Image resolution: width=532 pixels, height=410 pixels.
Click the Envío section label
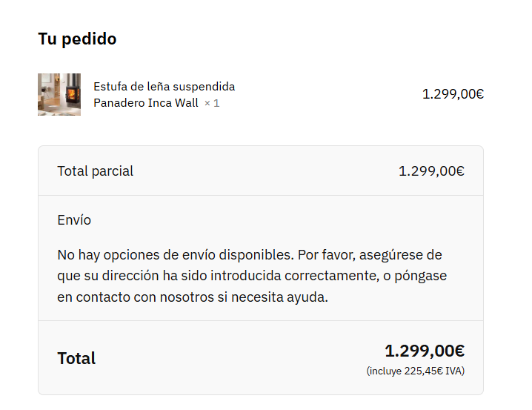pyautogui.click(x=74, y=220)
